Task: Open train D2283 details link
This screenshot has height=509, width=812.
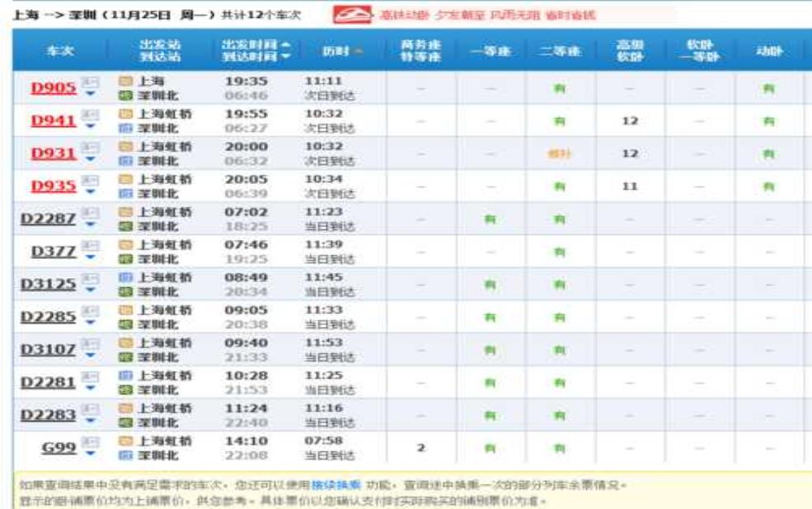Action: 48,415
